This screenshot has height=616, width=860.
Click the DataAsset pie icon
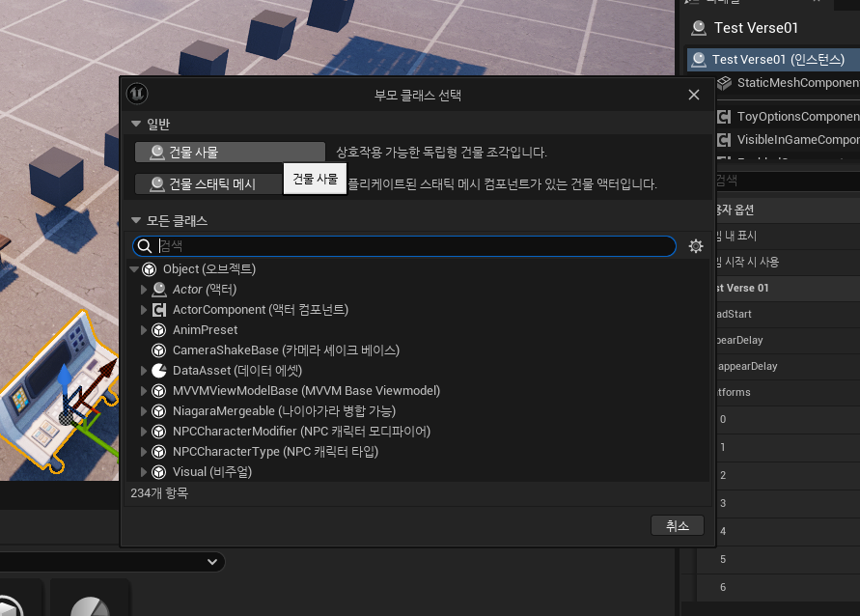tap(159, 371)
